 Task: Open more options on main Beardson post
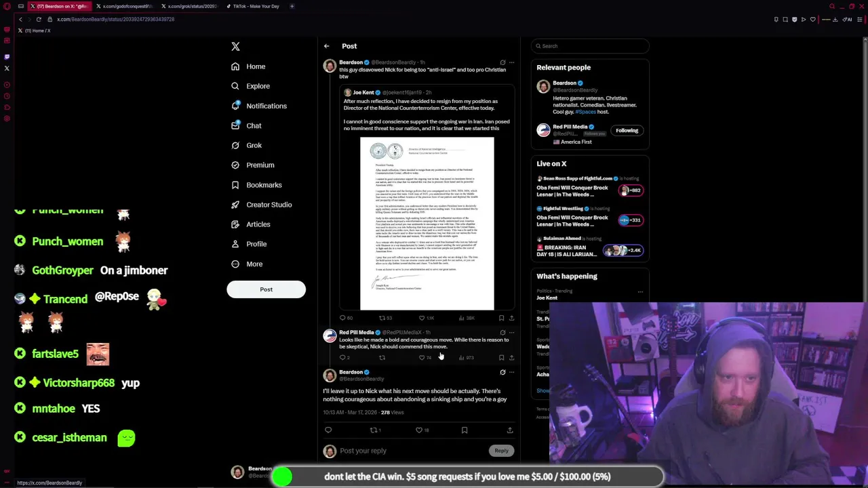[x=511, y=372]
